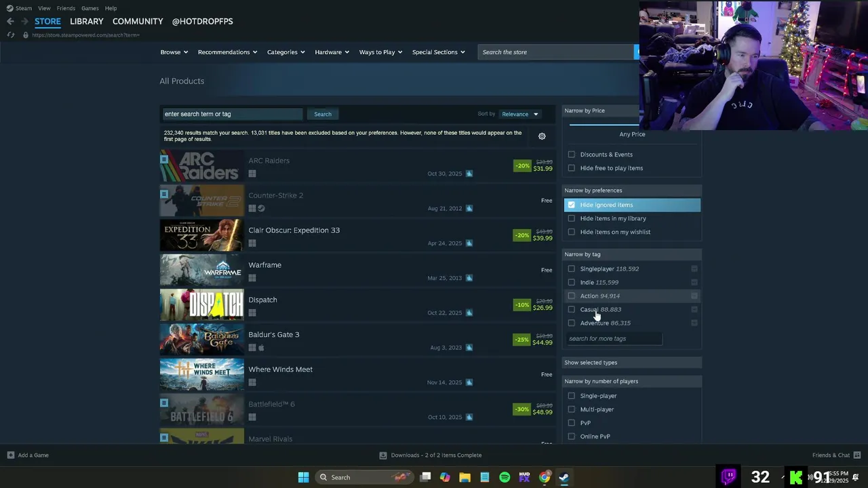
Task: Open the @HOTDROPFPS profile tab
Action: point(203,21)
